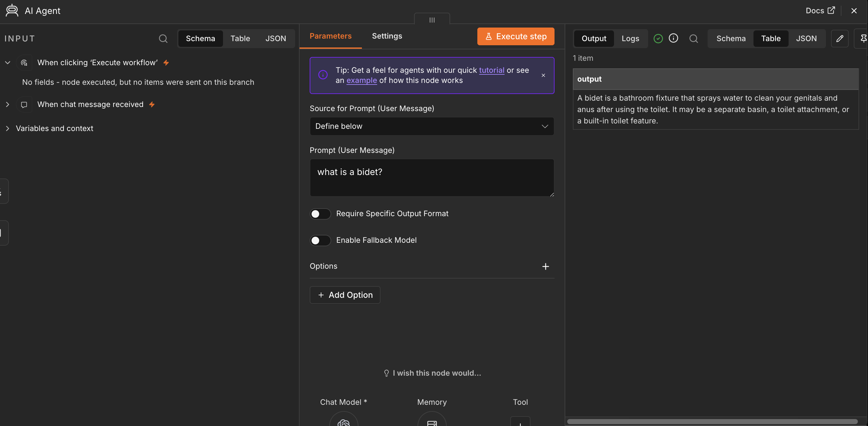The height and width of the screenshot is (426, 868).
Task: Grab the panel drag handle
Action: (x=432, y=20)
